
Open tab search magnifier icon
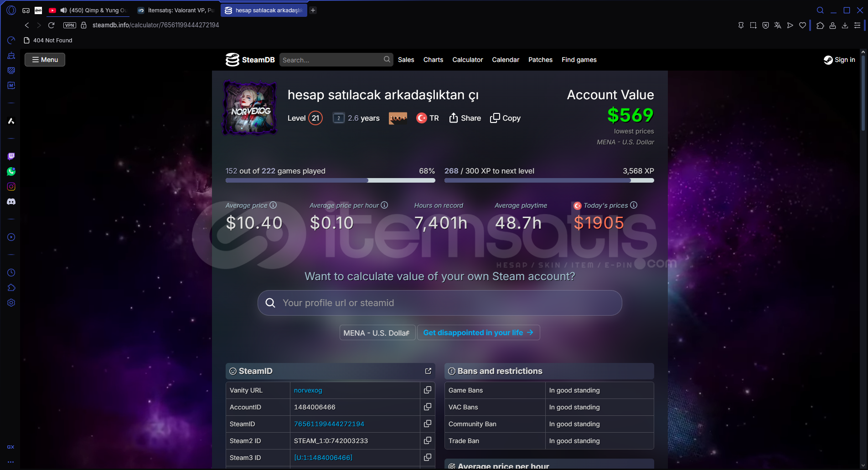(820, 10)
